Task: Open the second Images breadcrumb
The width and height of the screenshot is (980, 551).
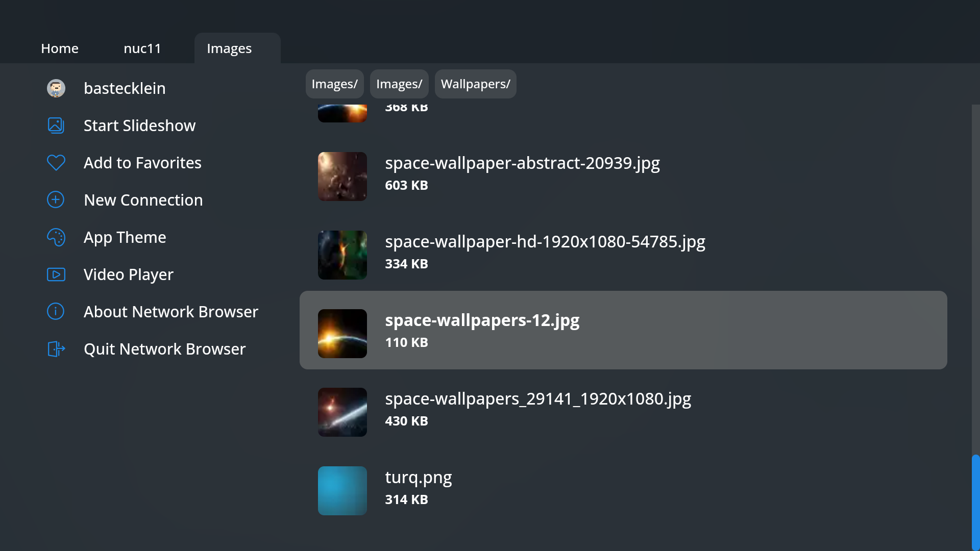Action: coord(399,84)
